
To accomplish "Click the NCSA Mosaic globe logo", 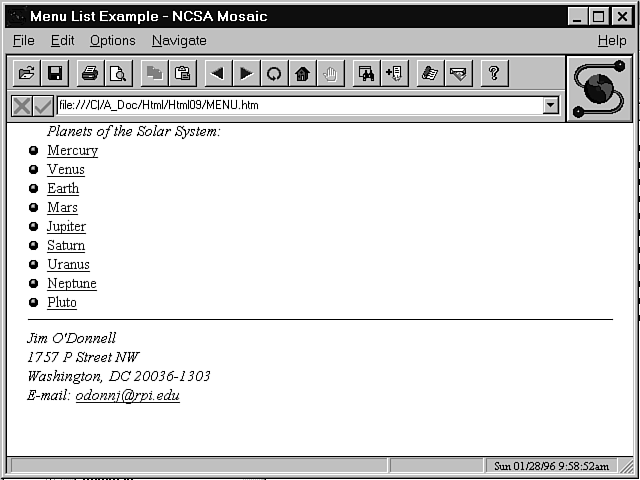I will [x=598, y=88].
